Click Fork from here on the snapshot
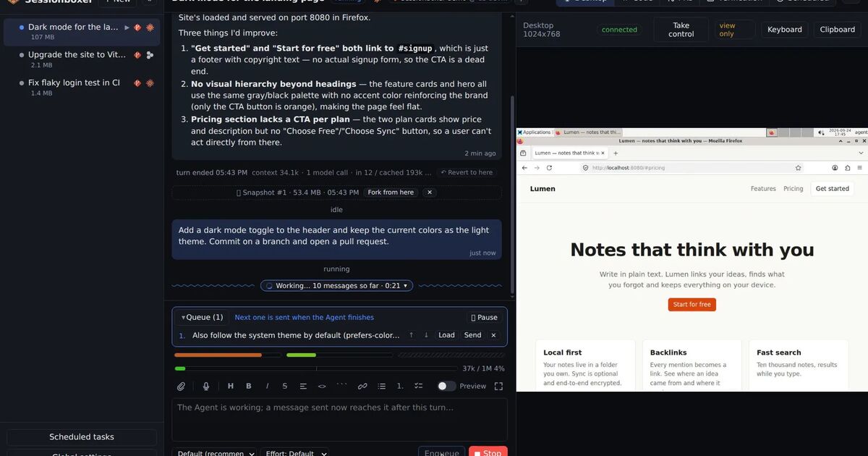The height and width of the screenshot is (456, 868). pos(391,193)
